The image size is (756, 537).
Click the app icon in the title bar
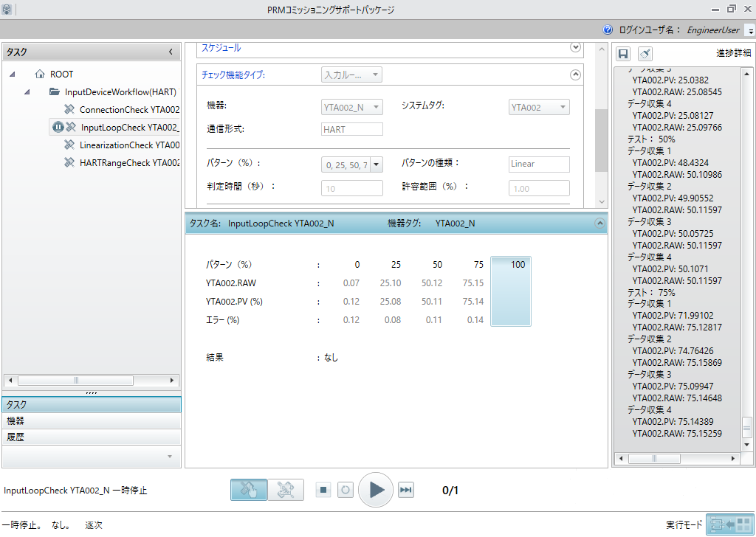coord(7,9)
